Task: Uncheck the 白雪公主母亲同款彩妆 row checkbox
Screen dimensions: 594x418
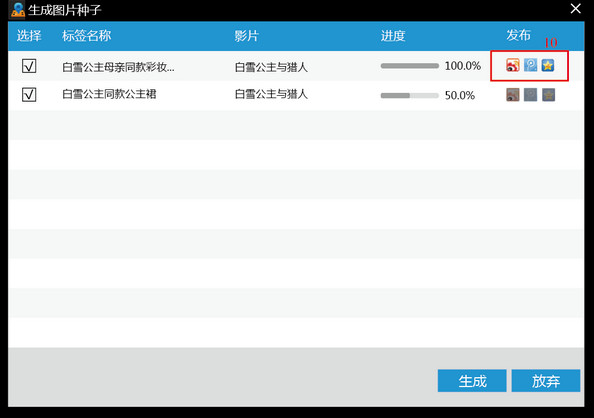Action: pyautogui.click(x=29, y=66)
